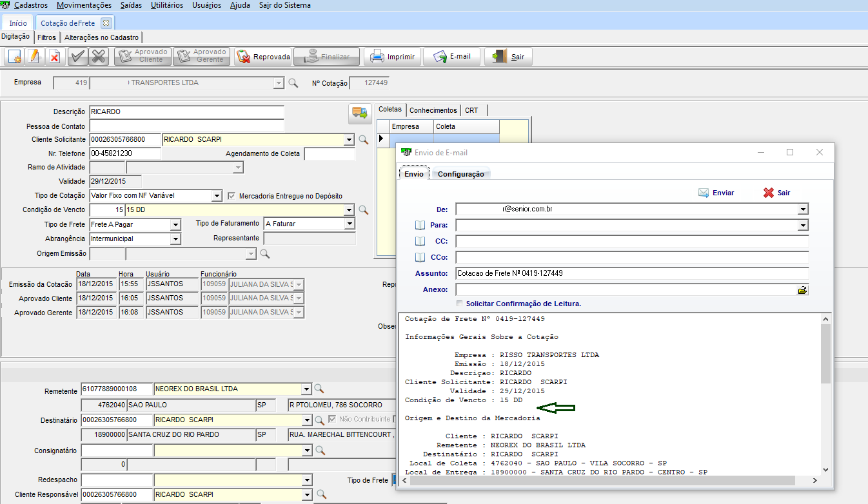Click the Assunto subject input field
This screenshot has width=868, height=504.
coord(631,273)
